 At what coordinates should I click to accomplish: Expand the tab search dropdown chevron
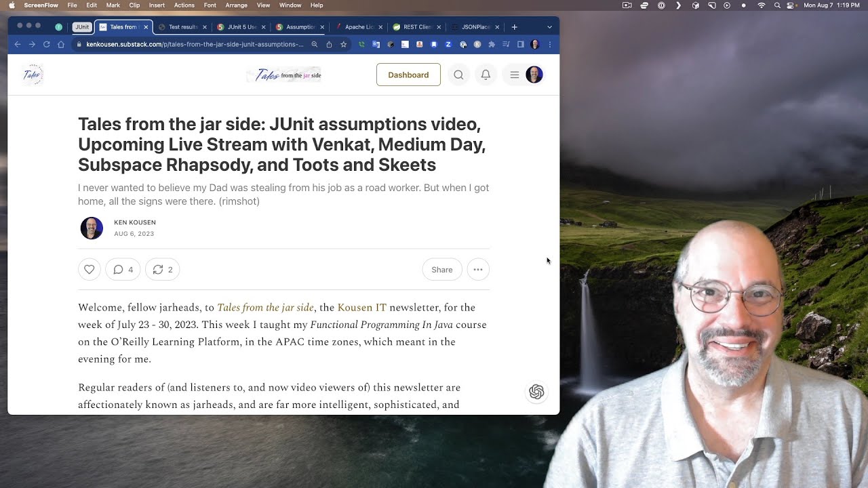click(x=549, y=27)
